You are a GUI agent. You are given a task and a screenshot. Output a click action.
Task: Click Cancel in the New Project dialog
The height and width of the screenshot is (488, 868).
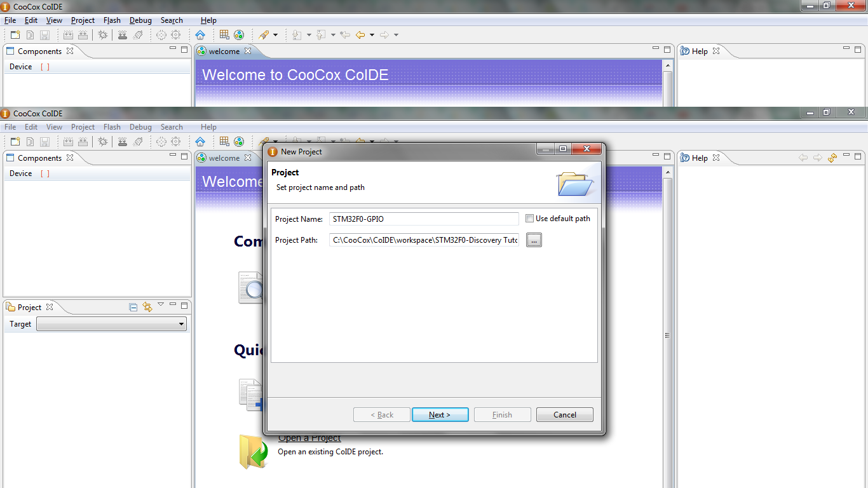[564, 415]
